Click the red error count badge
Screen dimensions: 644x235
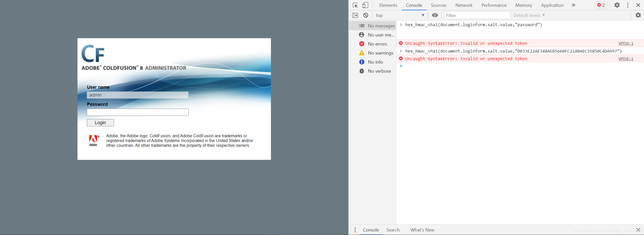tap(601, 5)
